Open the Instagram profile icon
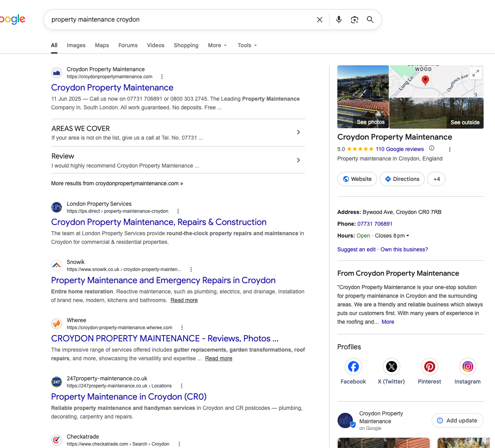 click(467, 367)
